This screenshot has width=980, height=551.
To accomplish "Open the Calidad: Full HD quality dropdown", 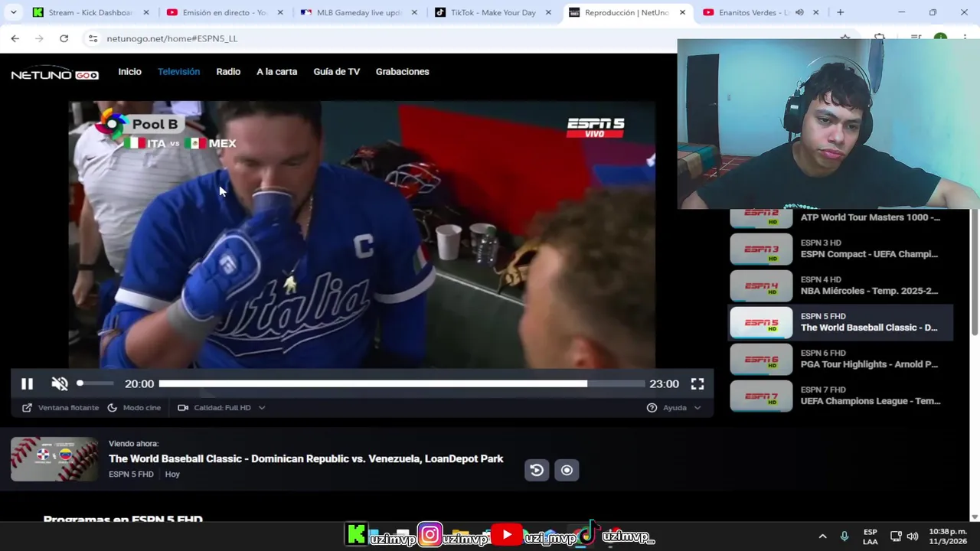I will (221, 408).
